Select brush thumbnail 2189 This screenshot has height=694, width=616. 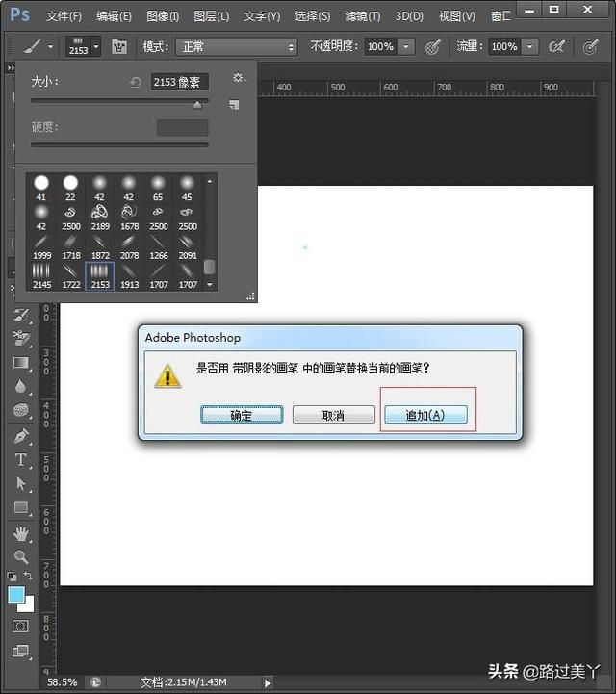100,218
